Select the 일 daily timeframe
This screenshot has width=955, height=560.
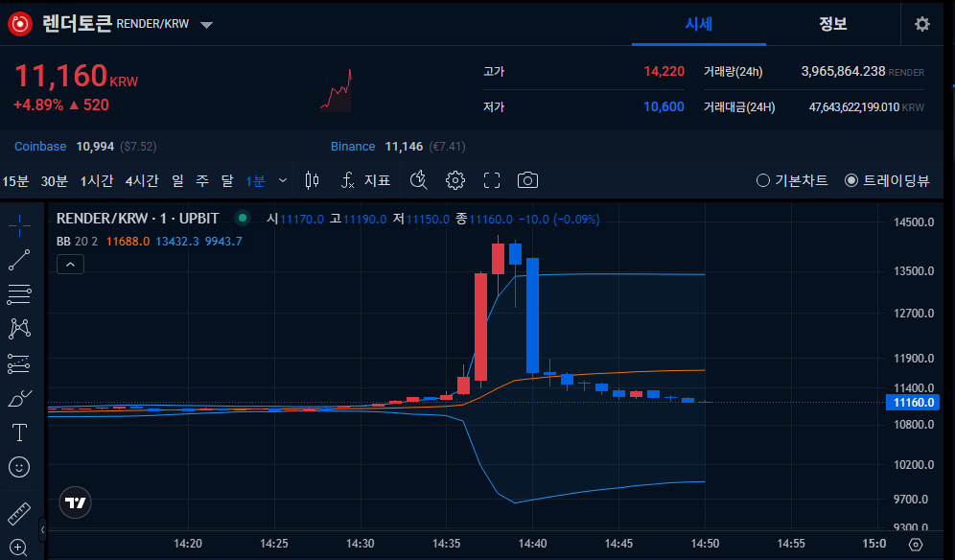[177, 180]
